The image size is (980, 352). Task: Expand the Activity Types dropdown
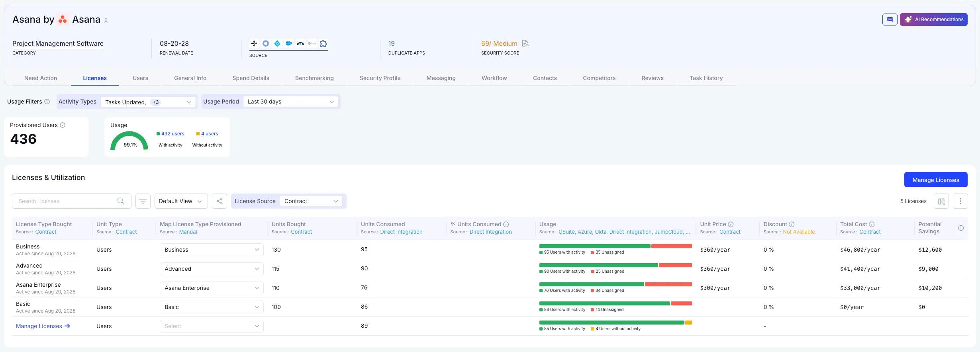click(x=147, y=102)
